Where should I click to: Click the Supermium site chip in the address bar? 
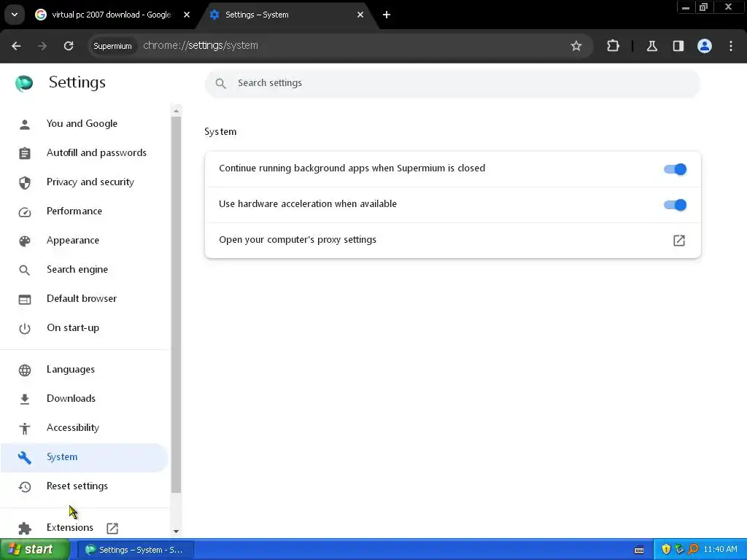(x=112, y=46)
